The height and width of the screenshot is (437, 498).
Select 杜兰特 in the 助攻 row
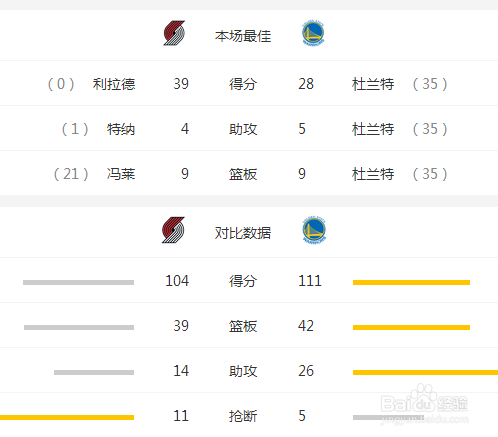coord(373,129)
